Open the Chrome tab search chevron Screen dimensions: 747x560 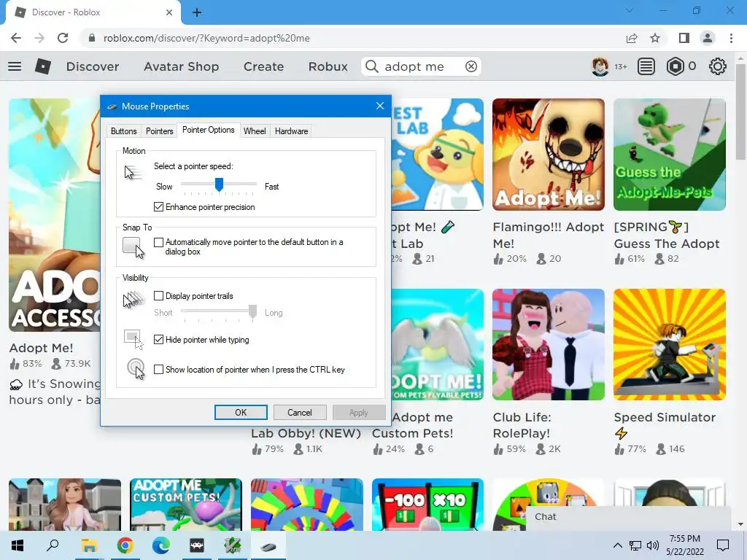[630, 10]
